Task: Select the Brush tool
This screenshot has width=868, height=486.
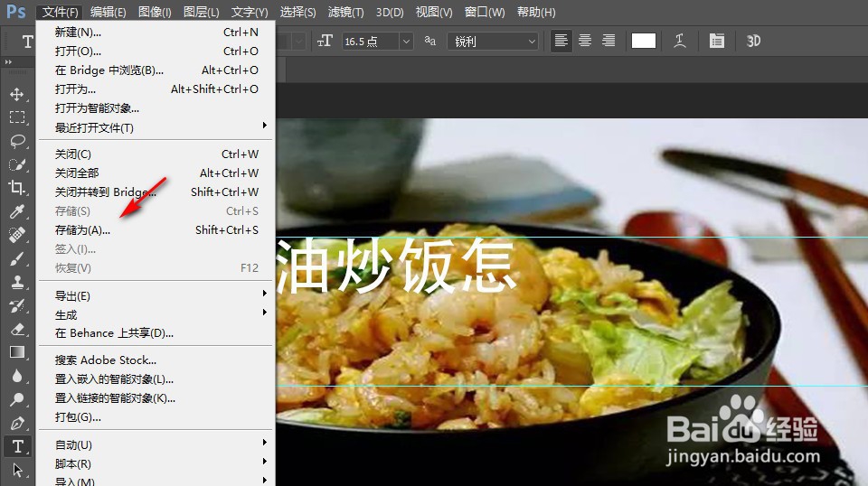Action: tap(17, 258)
